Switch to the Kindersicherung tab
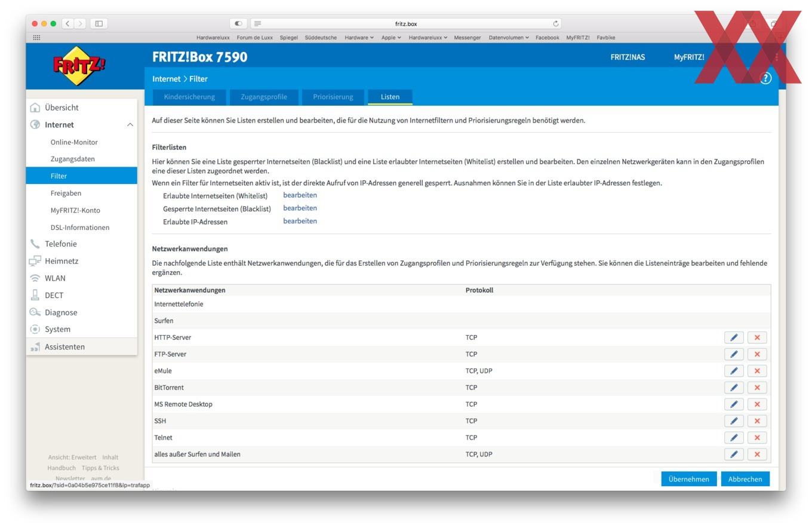The image size is (812, 528). [189, 97]
